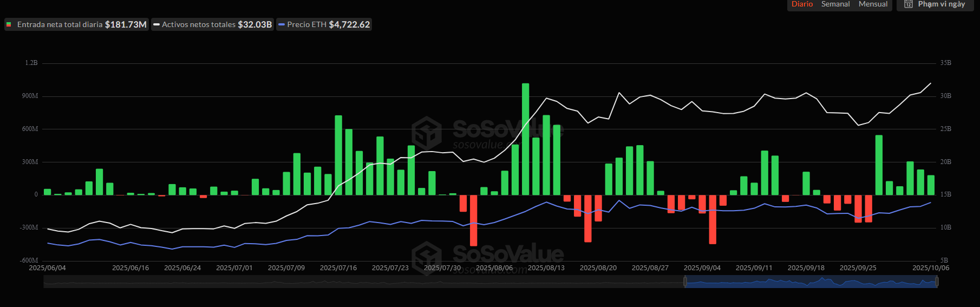The width and height of the screenshot is (980, 307).
Task: Click the 35B right axis label
Action: point(946,63)
